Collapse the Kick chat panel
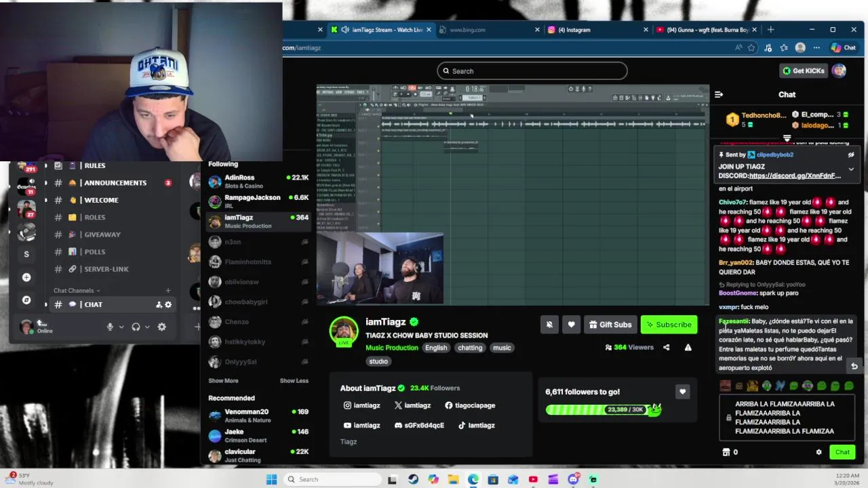This screenshot has height=488, width=868. [719, 95]
